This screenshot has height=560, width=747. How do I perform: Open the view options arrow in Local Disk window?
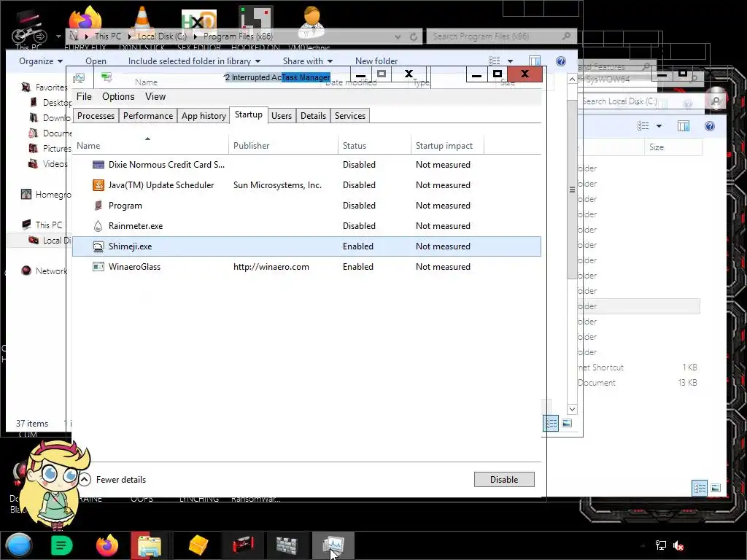[659, 126]
